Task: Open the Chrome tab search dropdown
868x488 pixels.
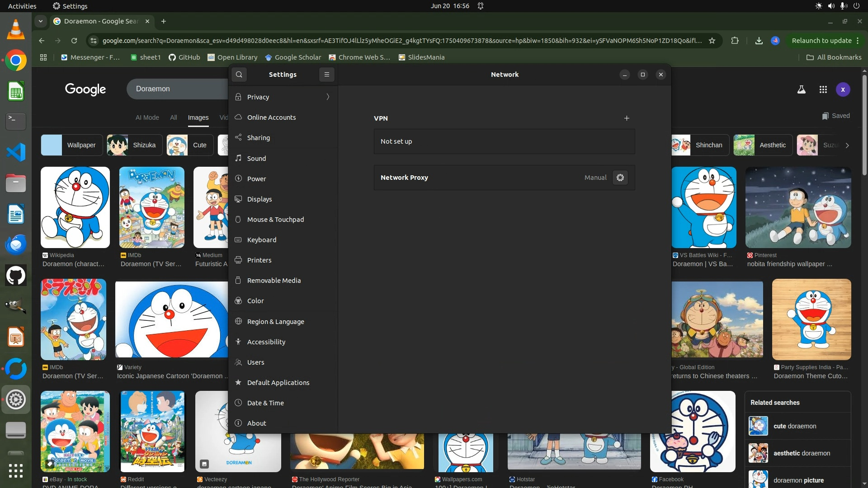Action: (x=41, y=21)
